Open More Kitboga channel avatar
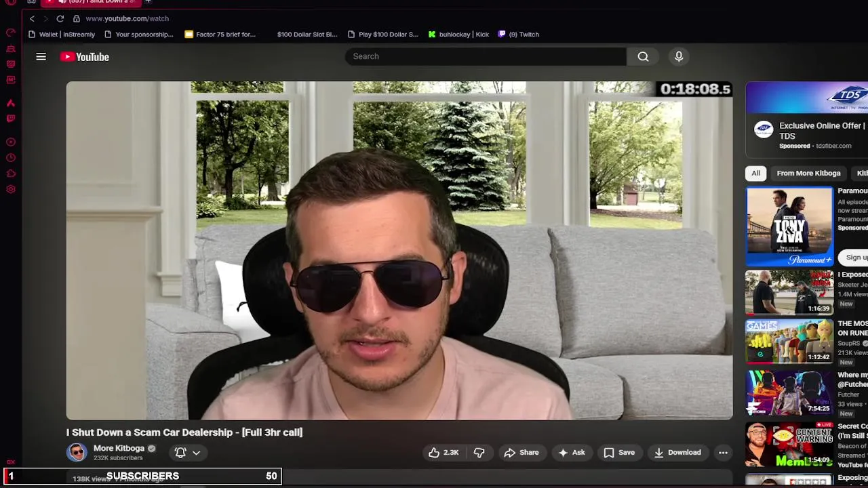The height and width of the screenshot is (488, 868). (77, 452)
